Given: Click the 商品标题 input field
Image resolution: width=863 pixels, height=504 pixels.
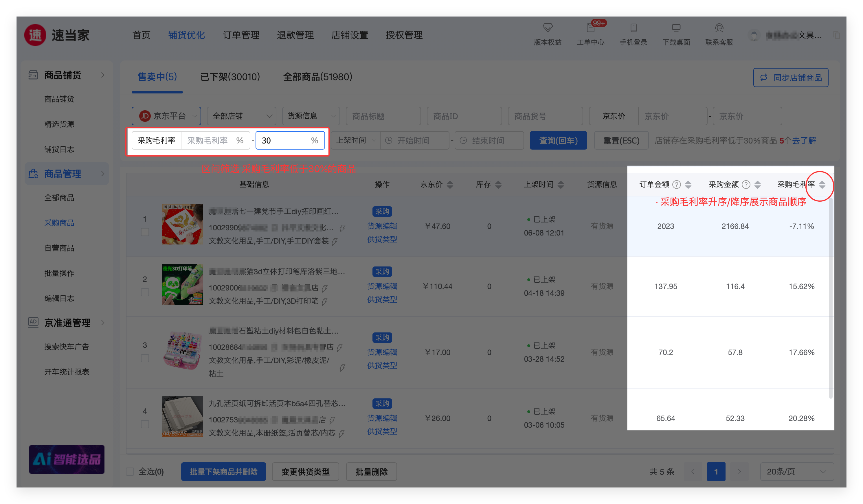Looking at the screenshot, I should pos(383,116).
